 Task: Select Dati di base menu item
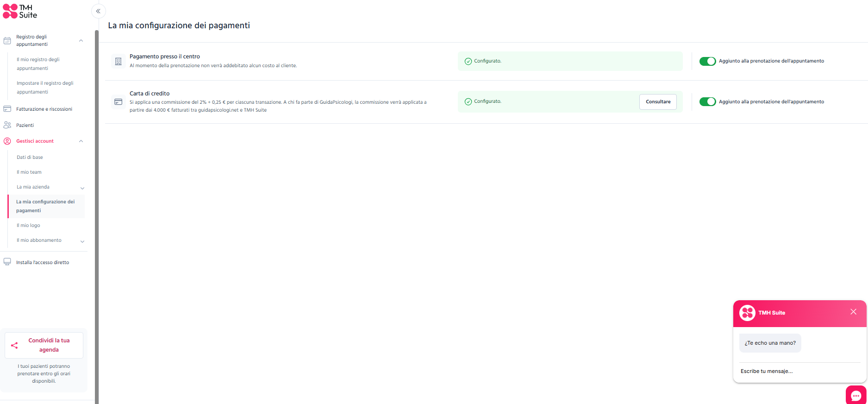[30, 157]
